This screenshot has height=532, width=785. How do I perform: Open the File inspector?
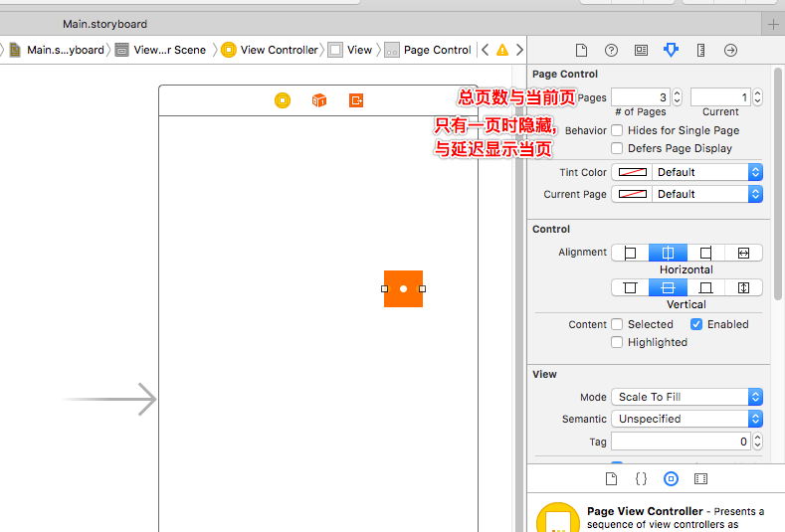coord(581,50)
